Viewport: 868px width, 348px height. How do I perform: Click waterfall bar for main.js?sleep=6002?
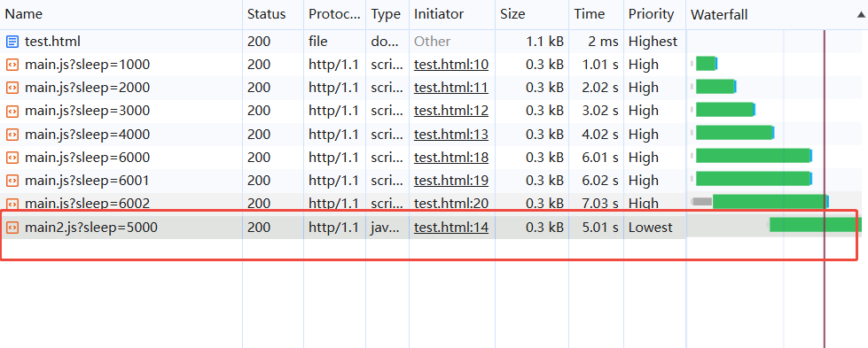[770, 202]
